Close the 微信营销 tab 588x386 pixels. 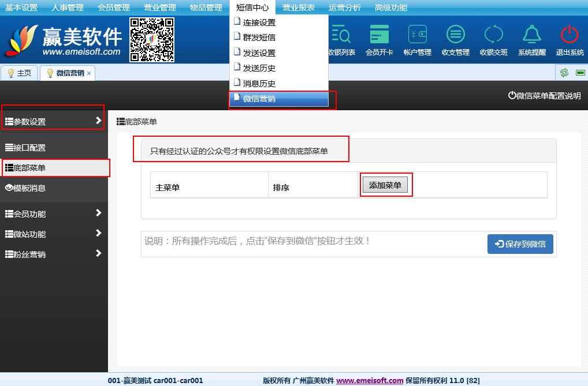point(89,74)
